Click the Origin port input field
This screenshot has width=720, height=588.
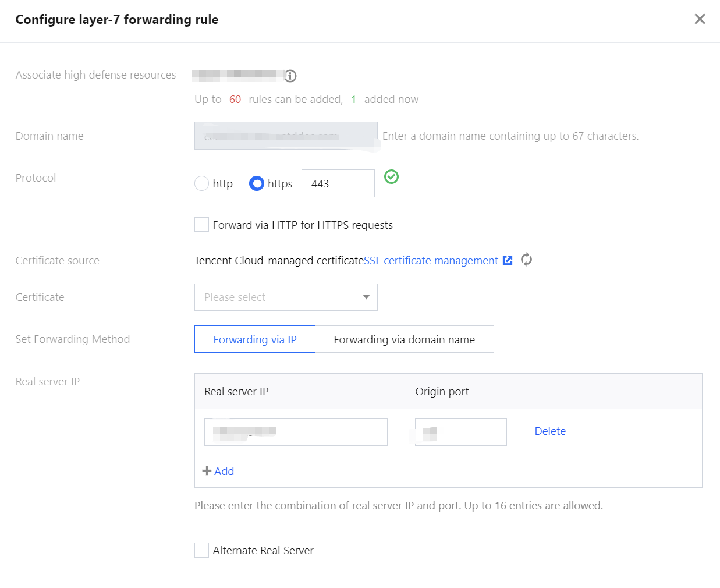tap(460, 432)
